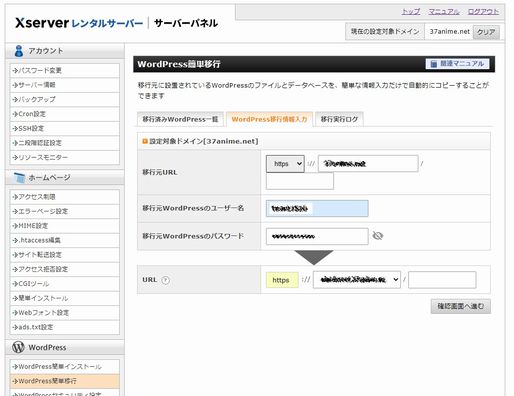Focus the source URL domain input field

click(x=368, y=164)
